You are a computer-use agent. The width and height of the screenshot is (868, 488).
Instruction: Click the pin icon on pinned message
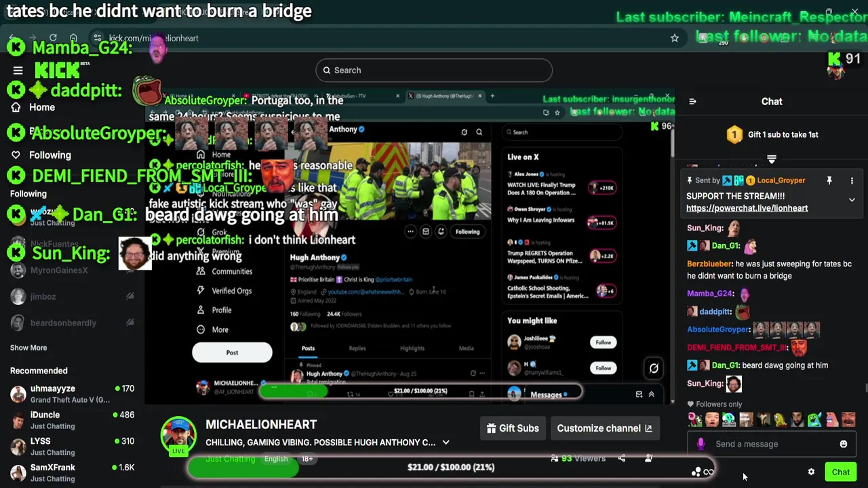pyautogui.click(x=829, y=181)
